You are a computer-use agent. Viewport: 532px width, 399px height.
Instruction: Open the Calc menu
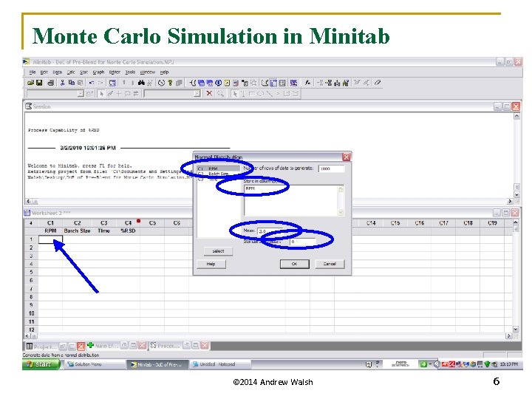(71, 72)
